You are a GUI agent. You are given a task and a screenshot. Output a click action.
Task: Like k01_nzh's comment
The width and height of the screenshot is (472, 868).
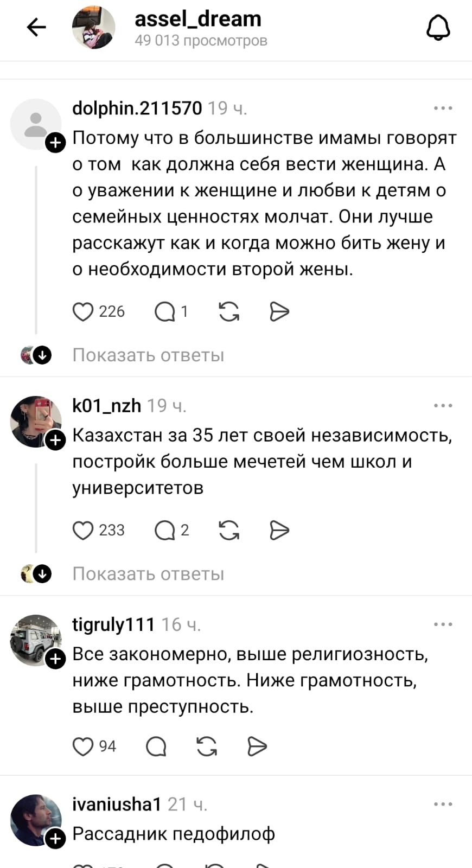click(83, 531)
